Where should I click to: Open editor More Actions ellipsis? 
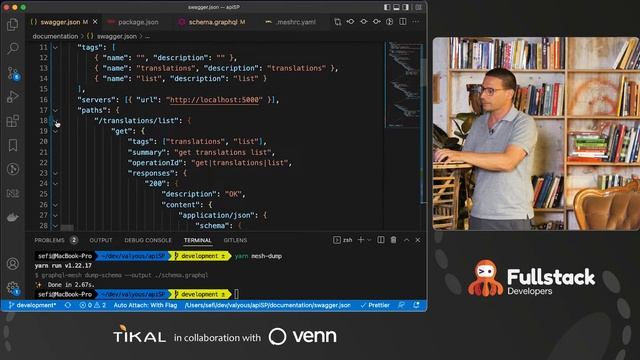tap(416, 22)
